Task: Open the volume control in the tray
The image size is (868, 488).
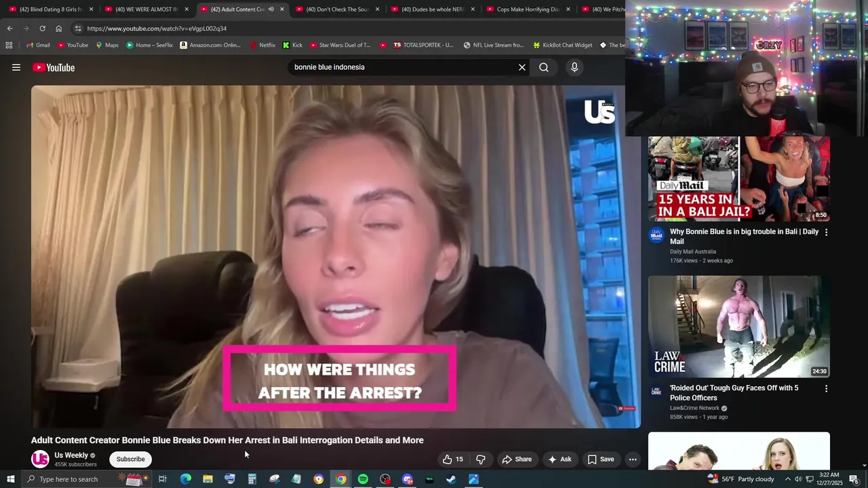Action: (799, 479)
